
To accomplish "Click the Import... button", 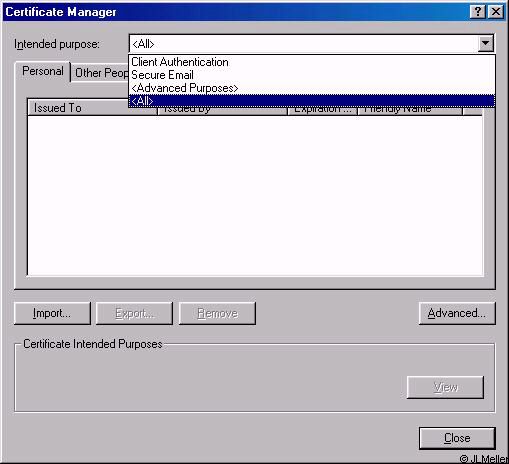I will (x=52, y=313).
